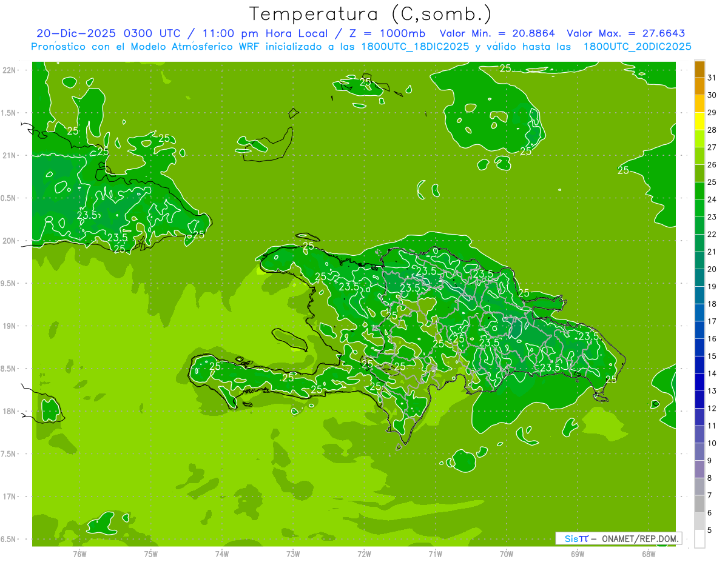728x562 pixels.
Task: Pick the lime swatch between 26 and 27
Action: pos(699,156)
